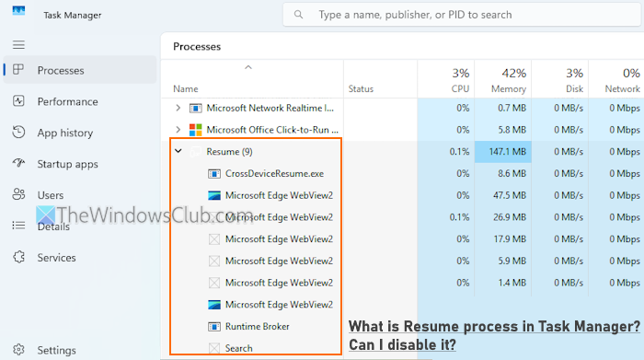This screenshot has width=644, height=360.
Task: Open the hamburger navigation menu
Action: (18, 44)
